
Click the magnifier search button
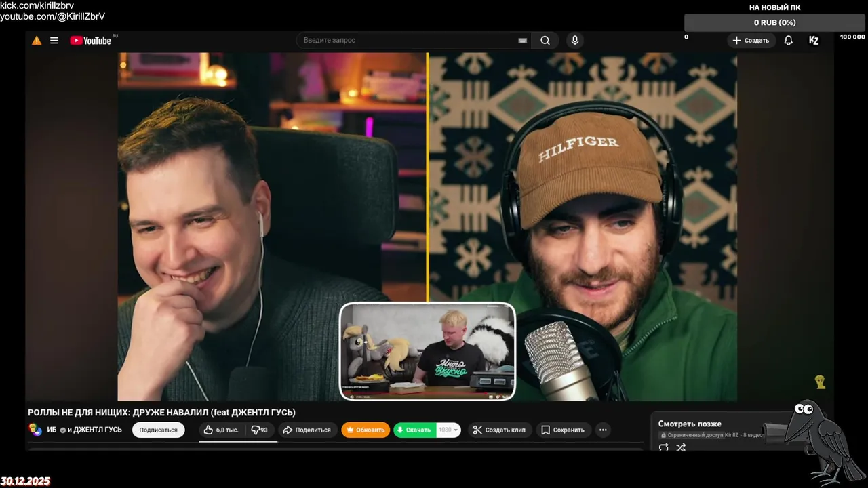click(545, 41)
